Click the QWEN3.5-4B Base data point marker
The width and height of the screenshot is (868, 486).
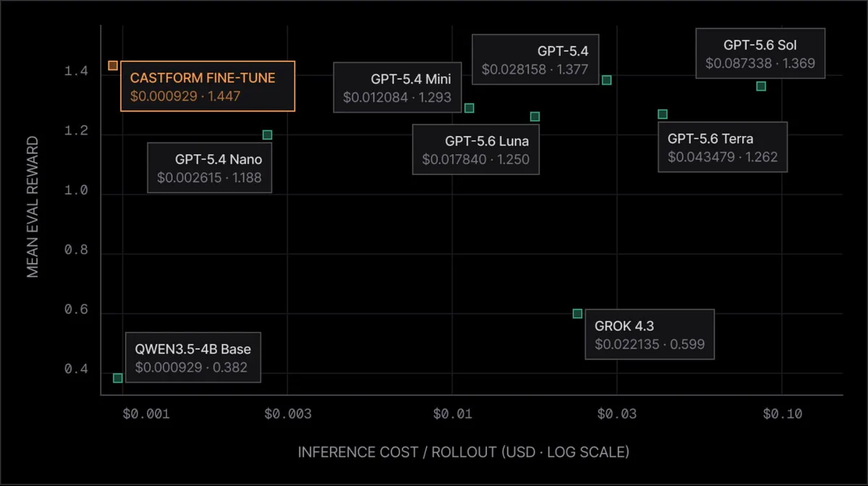[118, 378]
